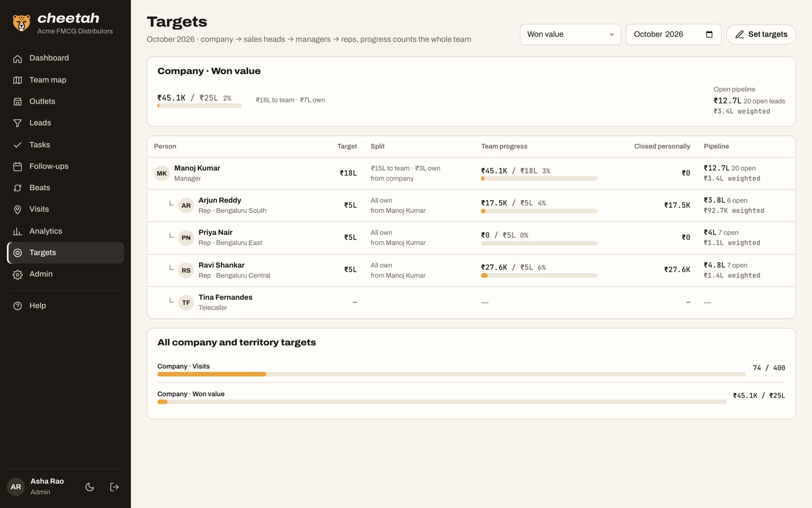Click the Help question mark icon

coord(18,306)
